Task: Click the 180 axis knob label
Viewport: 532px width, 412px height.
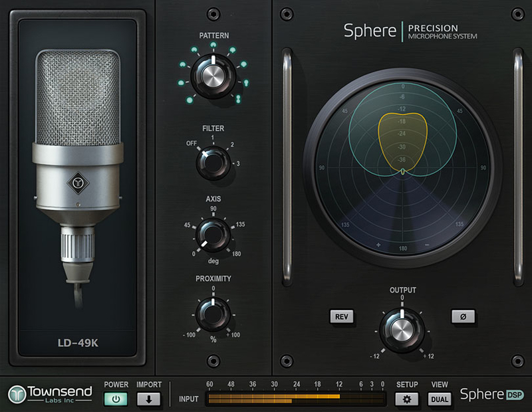Action: [x=236, y=254]
